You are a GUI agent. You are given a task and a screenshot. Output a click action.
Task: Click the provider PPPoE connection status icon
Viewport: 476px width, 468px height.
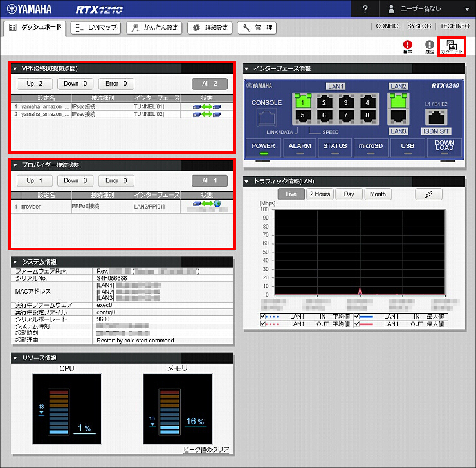pyautogui.click(x=206, y=203)
